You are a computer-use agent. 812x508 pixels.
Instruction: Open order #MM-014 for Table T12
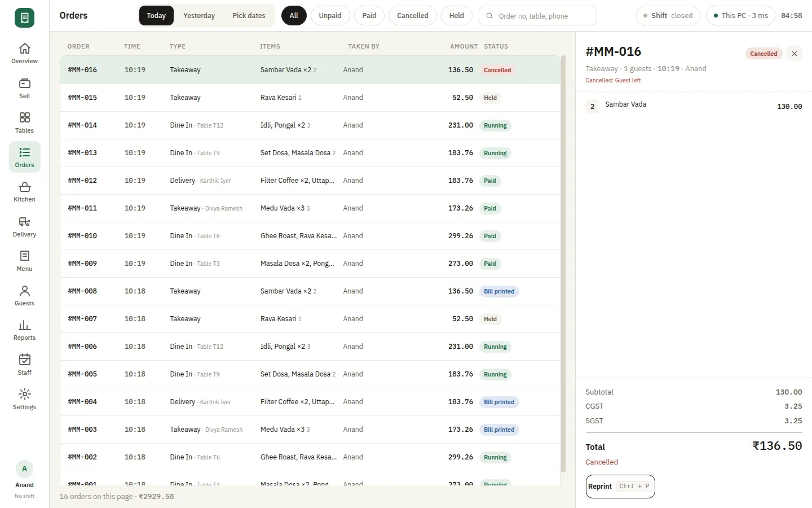pyautogui.click(x=310, y=125)
